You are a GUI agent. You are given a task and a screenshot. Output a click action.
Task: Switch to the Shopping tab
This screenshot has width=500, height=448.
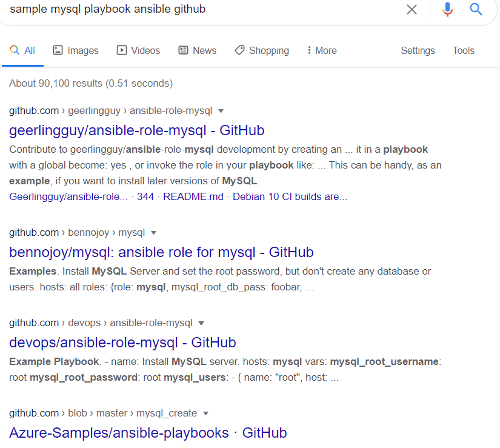coord(262,50)
